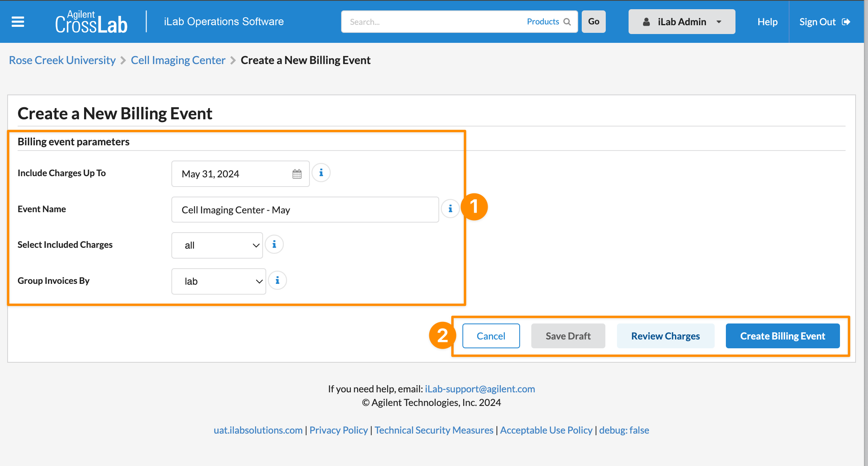Click the calendar icon in date field
This screenshot has height=466, width=868.
pyautogui.click(x=297, y=174)
